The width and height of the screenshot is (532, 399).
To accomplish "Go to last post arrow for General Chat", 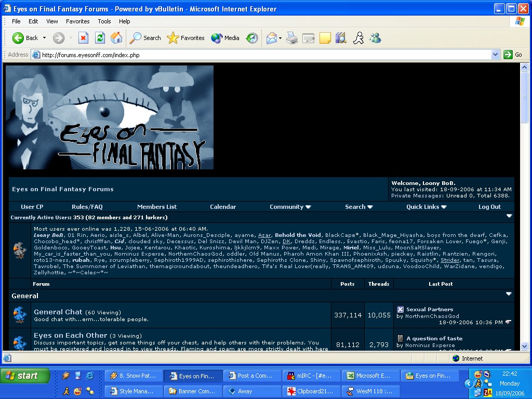I will [508, 322].
